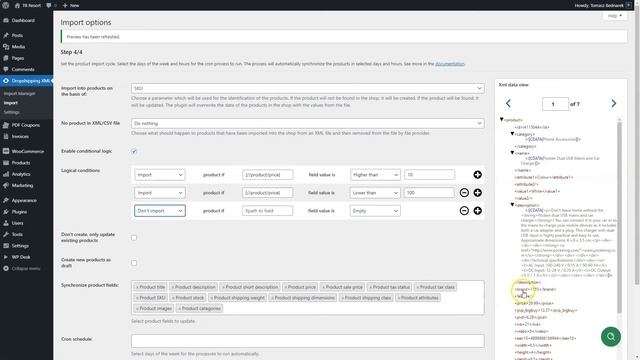Open the Don't import dropdown
This screenshot has height=360, width=640.
[160, 211]
